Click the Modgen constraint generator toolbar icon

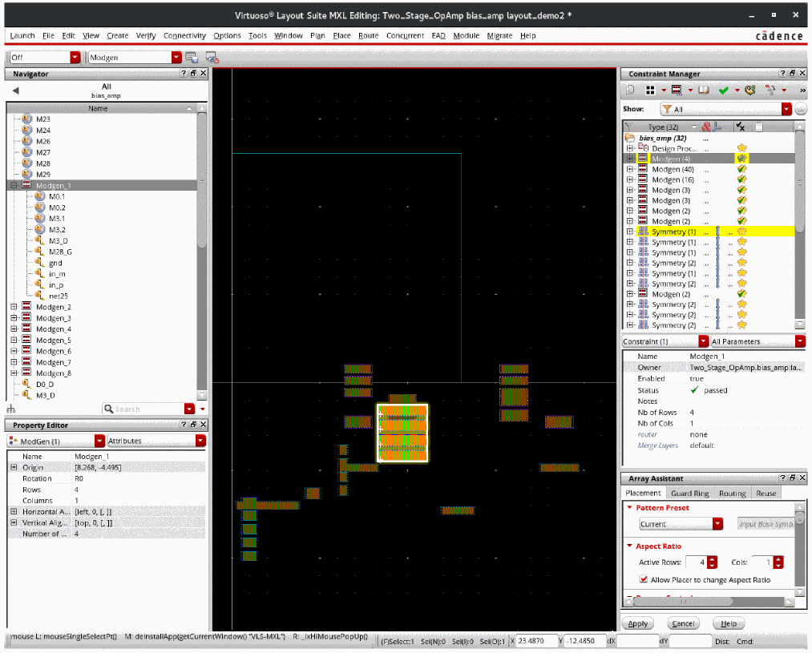pos(677,91)
